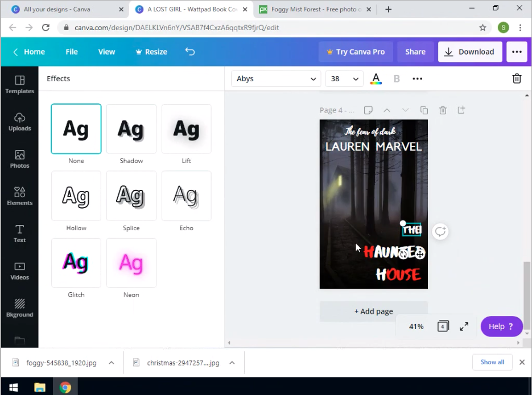
Task: Open the Videos sidebar panel
Action: [x=20, y=271]
